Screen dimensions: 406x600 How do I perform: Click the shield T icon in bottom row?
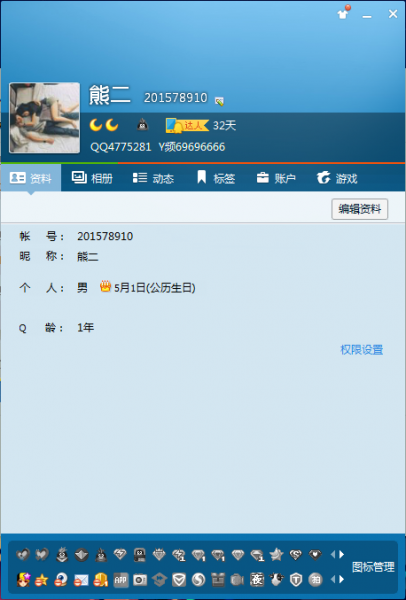(x=296, y=580)
